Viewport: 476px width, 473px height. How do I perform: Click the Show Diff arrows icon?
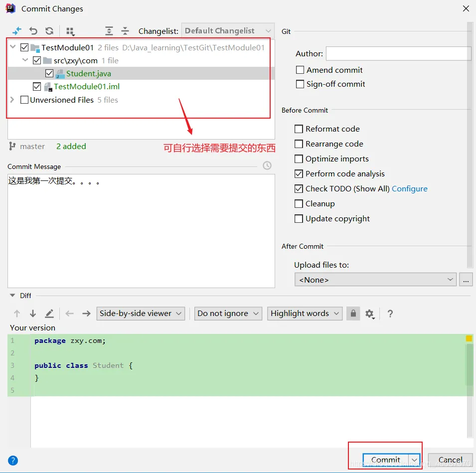pyautogui.click(x=17, y=31)
